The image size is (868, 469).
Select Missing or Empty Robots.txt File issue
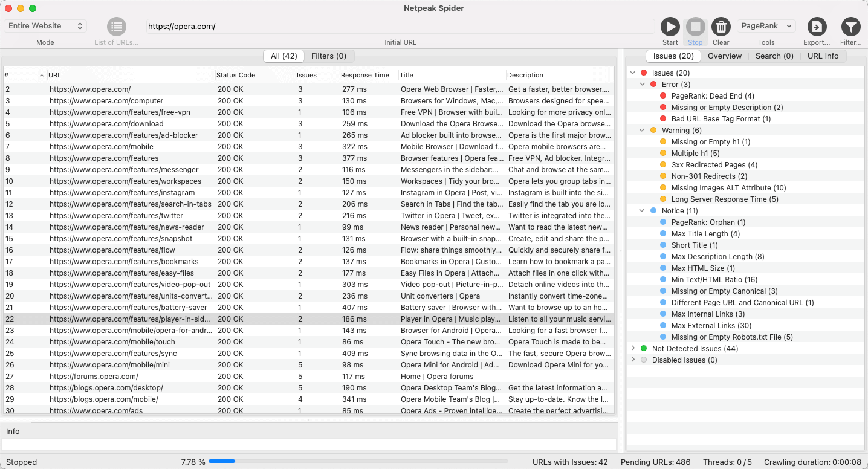tap(732, 337)
